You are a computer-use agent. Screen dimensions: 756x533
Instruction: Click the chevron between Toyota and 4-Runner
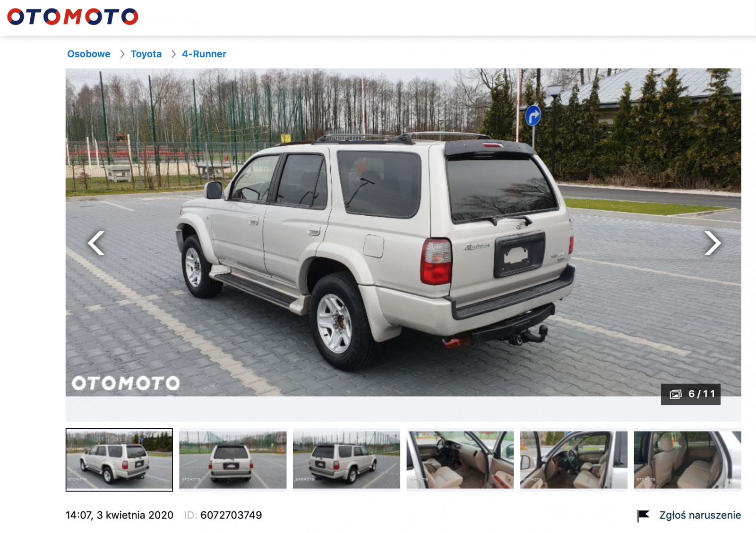point(173,54)
